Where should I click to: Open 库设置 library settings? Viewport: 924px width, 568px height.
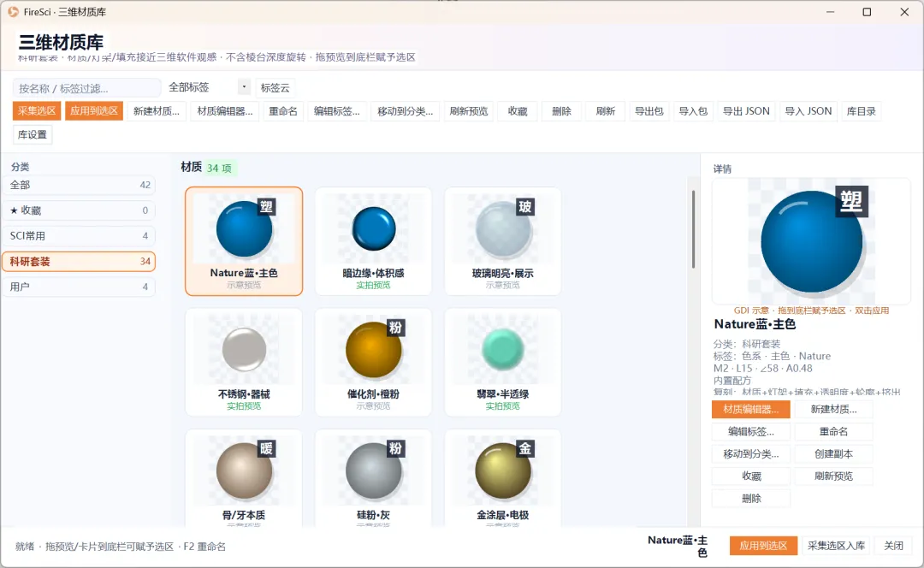point(33,134)
